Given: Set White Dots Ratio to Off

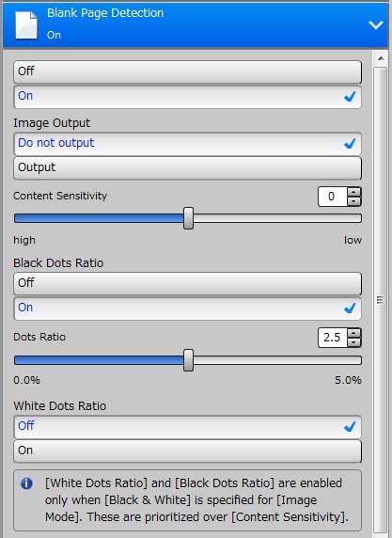Looking at the screenshot, I should tap(188, 427).
